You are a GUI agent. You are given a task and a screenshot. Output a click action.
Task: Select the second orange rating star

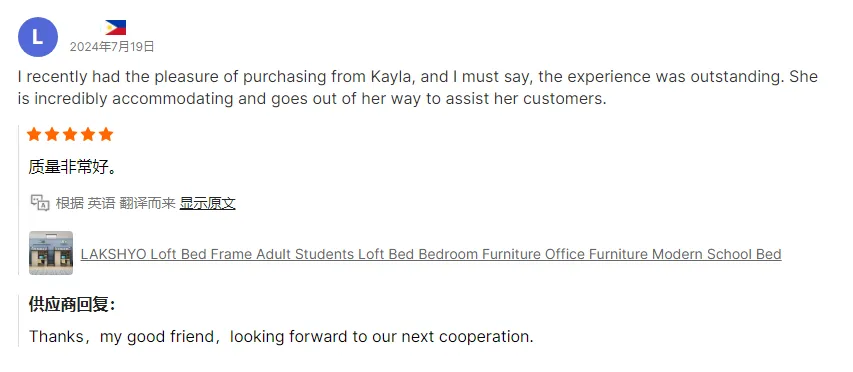point(52,134)
